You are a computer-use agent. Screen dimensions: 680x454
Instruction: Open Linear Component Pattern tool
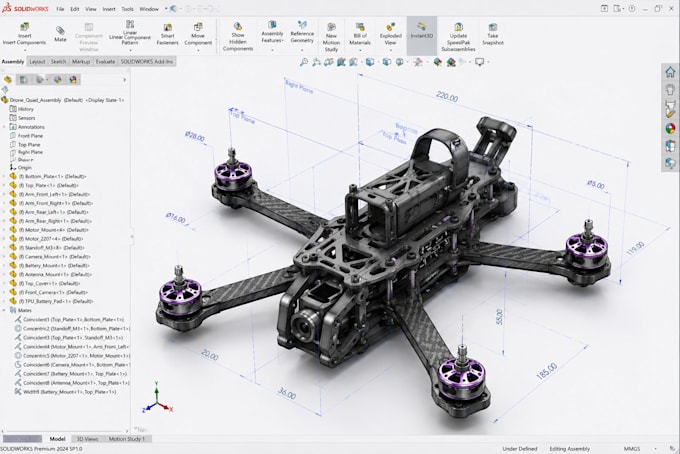click(x=130, y=33)
